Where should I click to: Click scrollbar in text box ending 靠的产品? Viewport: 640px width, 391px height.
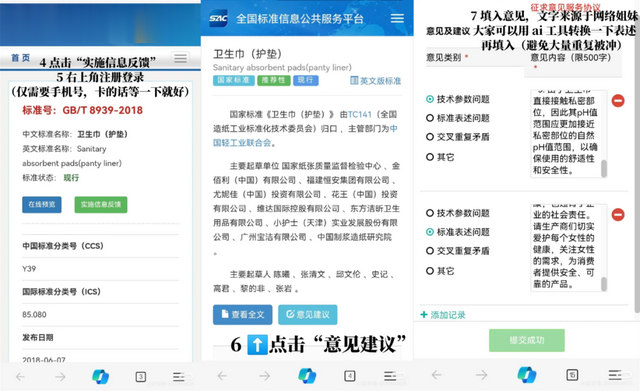tap(604, 284)
